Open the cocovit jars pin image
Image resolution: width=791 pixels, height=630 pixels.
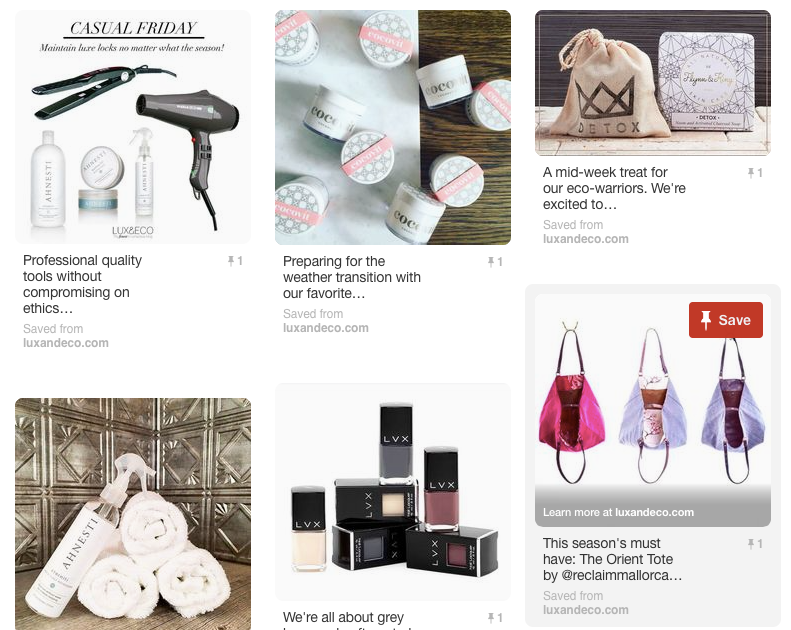click(x=393, y=127)
